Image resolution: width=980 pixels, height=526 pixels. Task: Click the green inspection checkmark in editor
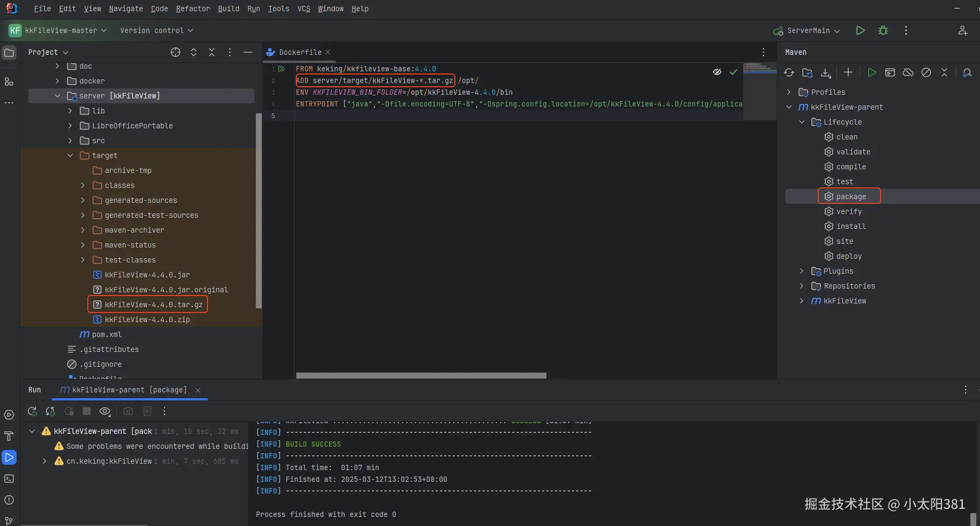pyautogui.click(x=733, y=72)
